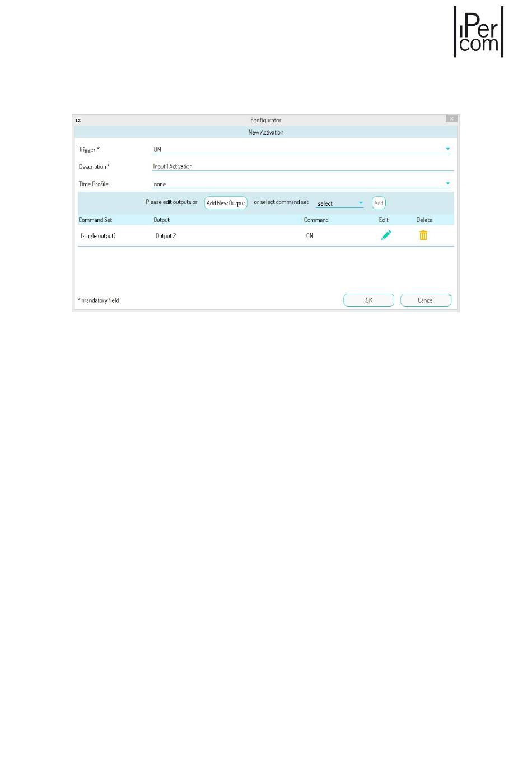
Task: Click the Delete column header
Action: point(424,220)
